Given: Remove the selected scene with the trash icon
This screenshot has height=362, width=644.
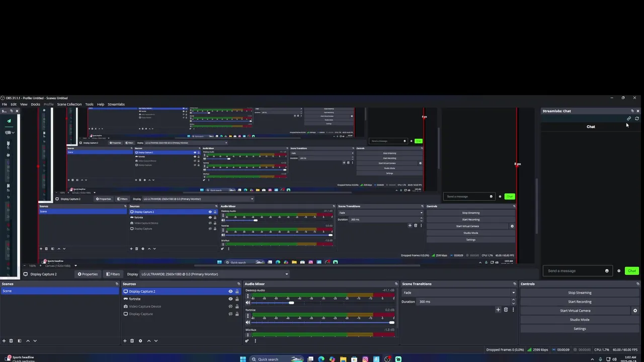Looking at the screenshot, I should 11,341.
